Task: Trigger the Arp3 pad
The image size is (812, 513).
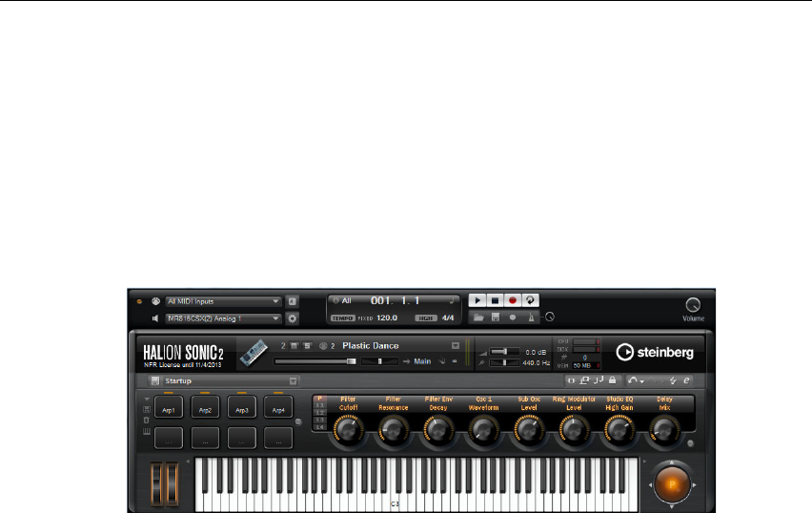Action: click(x=242, y=407)
